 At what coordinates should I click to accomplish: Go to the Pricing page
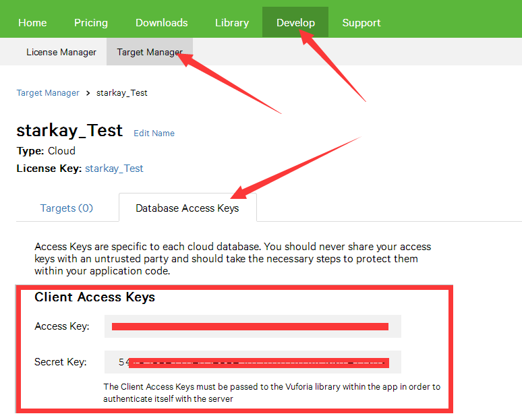(x=91, y=23)
